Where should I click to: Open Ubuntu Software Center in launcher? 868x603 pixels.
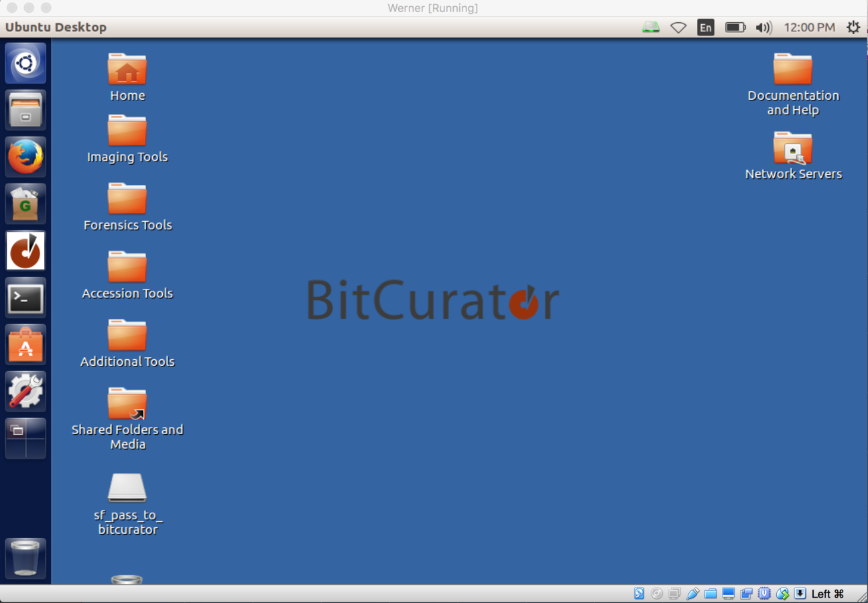click(25, 344)
